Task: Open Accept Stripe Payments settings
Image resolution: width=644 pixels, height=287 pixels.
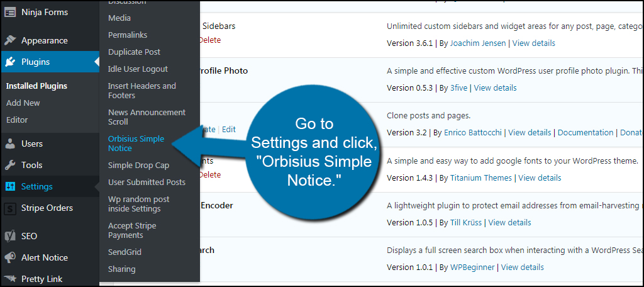Action: pyautogui.click(x=132, y=230)
